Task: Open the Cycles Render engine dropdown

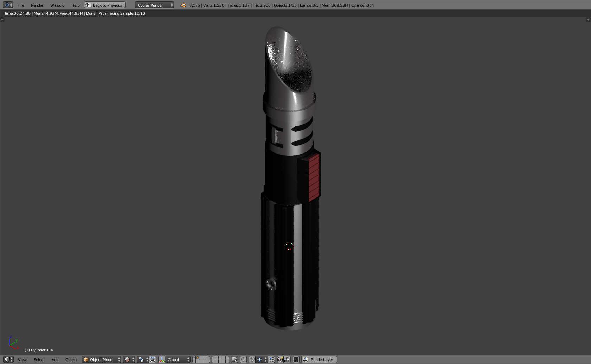Action: 154,5
